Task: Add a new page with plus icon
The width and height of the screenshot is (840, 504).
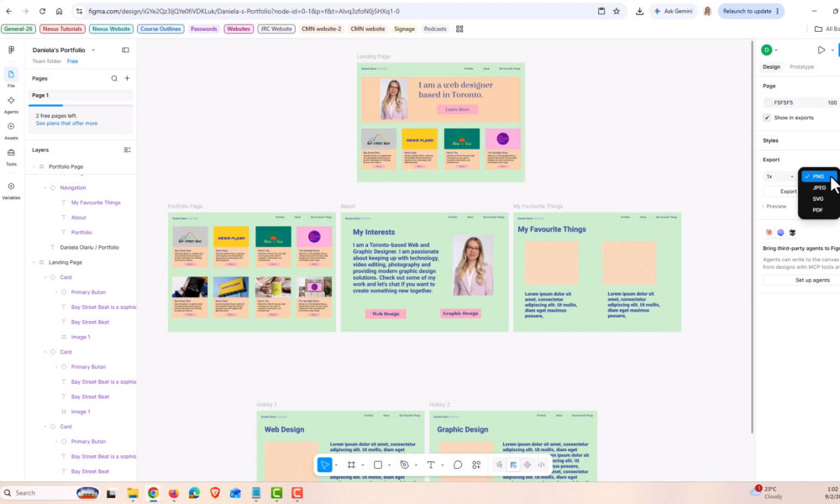Action: 127,78
